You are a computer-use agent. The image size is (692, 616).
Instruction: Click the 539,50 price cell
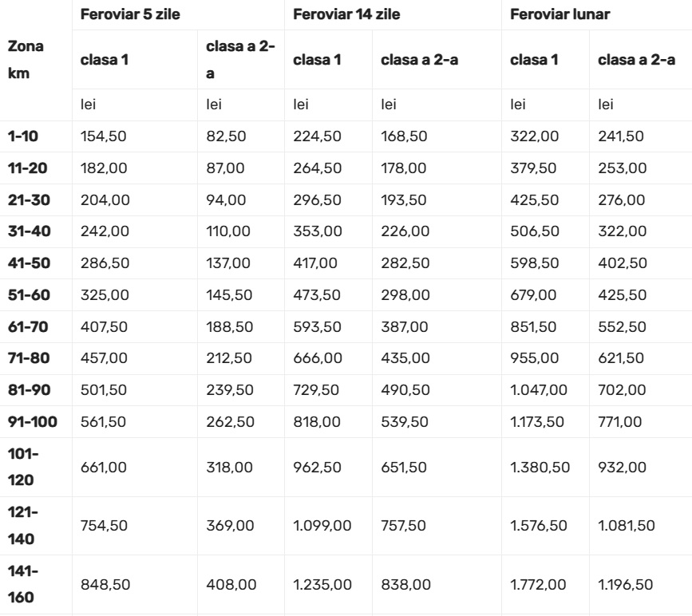[x=404, y=421]
